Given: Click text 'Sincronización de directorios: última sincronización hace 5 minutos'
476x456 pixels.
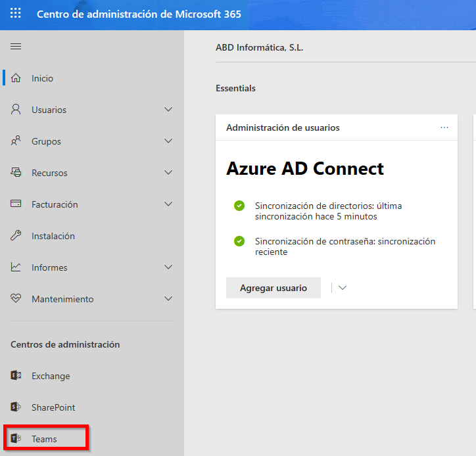Looking at the screenshot, I should [x=328, y=211].
